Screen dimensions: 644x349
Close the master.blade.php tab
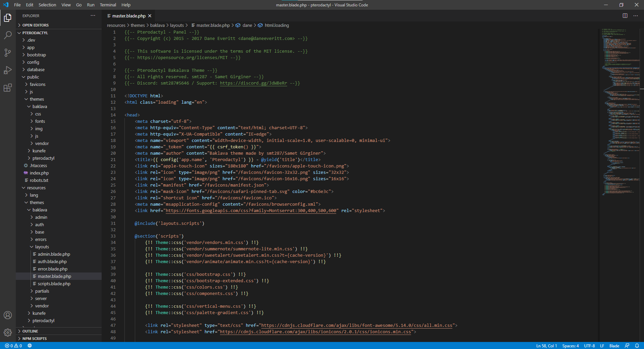(150, 16)
